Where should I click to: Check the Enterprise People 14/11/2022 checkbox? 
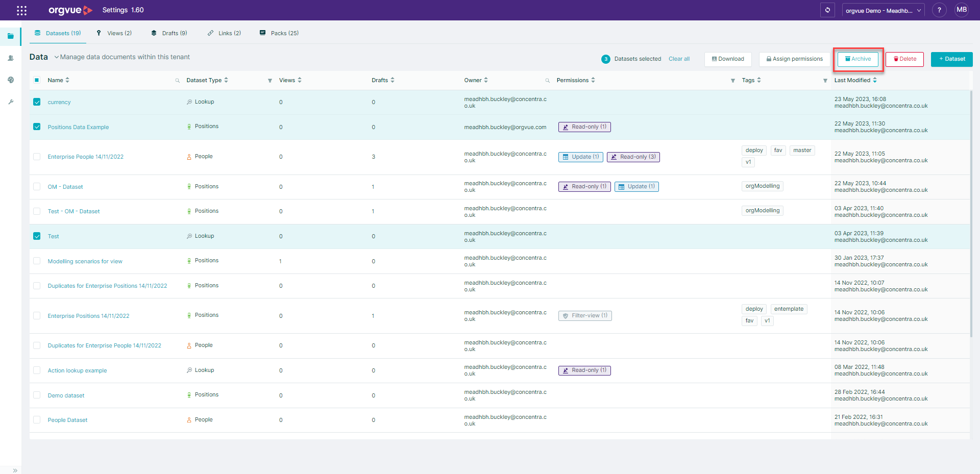tap(37, 157)
